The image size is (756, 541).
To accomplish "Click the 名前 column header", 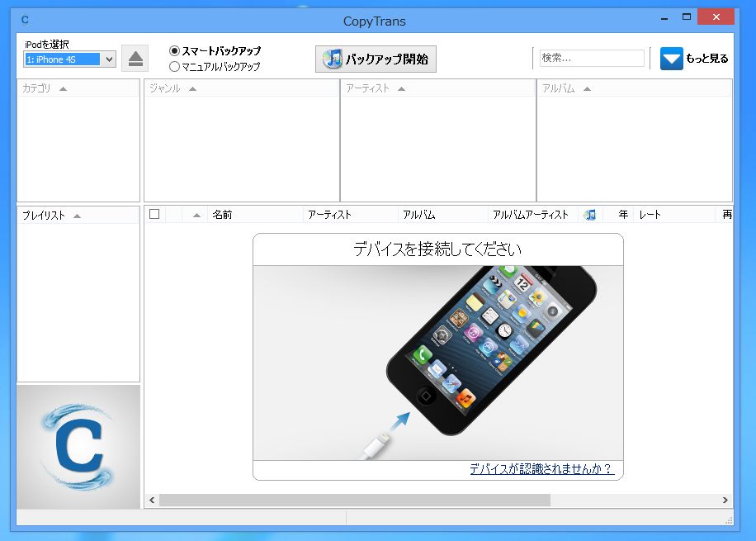I will [256, 215].
